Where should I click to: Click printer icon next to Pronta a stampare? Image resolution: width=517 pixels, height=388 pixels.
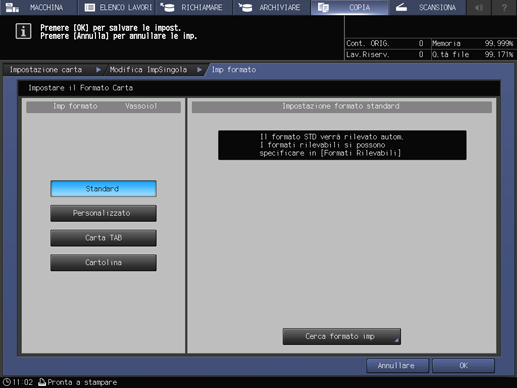[x=42, y=382]
